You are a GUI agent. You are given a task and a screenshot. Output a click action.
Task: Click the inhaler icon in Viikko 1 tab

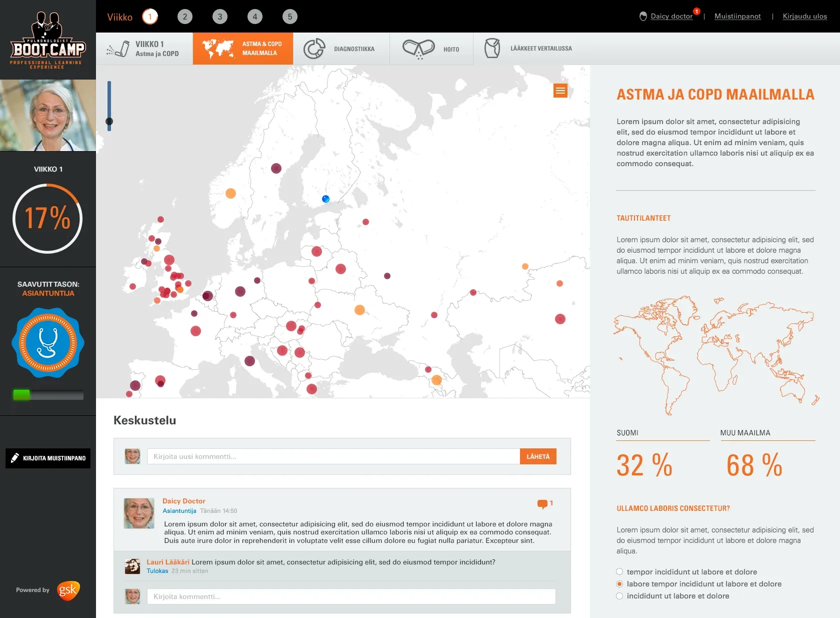(118, 49)
